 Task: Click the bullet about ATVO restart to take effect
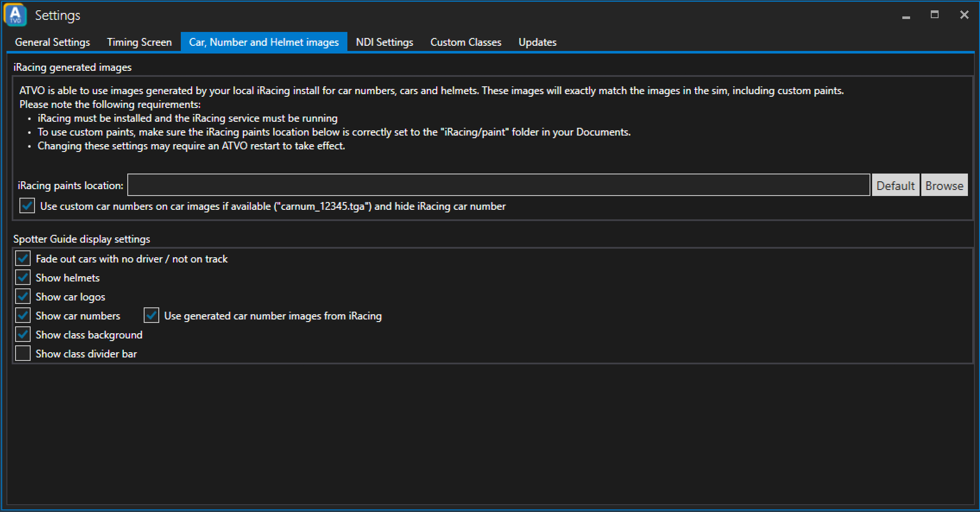(191, 146)
